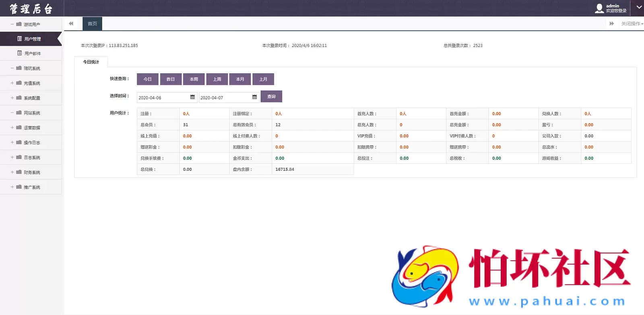The height and width of the screenshot is (315, 644).
Task: Collapse the 陪玩系统 node minus sign
Action: pos(12,68)
